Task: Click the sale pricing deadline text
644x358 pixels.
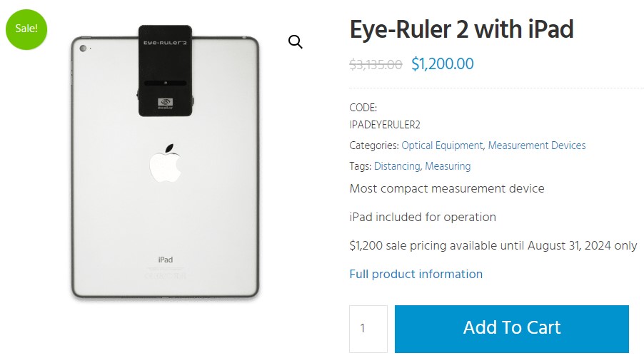Action: [493, 245]
